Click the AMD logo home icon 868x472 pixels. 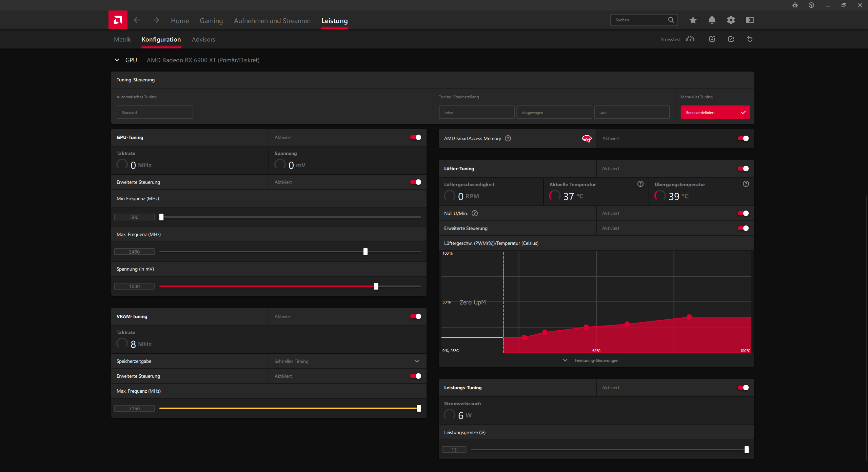(118, 20)
